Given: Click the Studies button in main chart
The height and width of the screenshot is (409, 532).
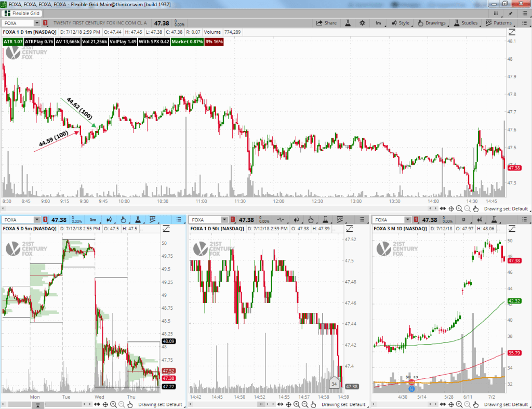Looking at the screenshot, I should tap(465, 23).
